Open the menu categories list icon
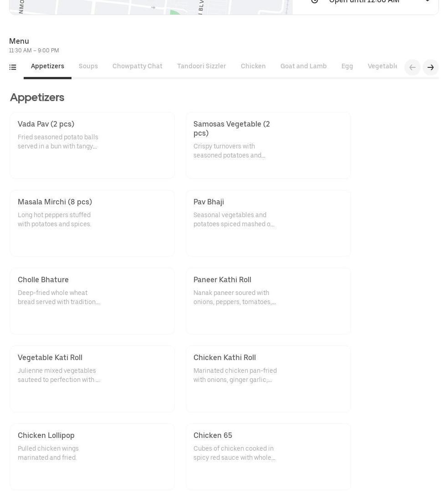The height and width of the screenshot is (493, 448). pyautogui.click(x=13, y=67)
